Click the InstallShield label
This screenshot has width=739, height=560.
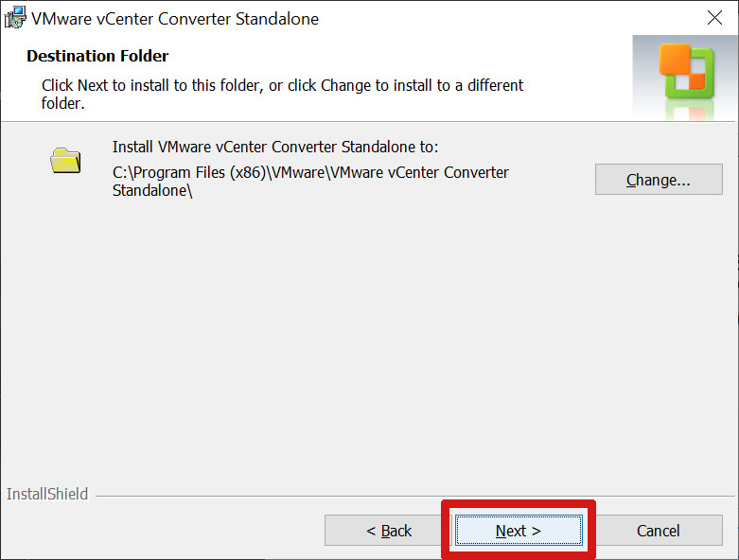(47, 494)
